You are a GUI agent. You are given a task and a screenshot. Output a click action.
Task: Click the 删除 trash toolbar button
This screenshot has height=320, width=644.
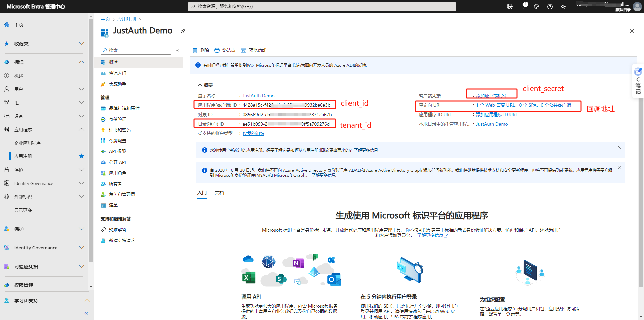pyautogui.click(x=201, y=50)
